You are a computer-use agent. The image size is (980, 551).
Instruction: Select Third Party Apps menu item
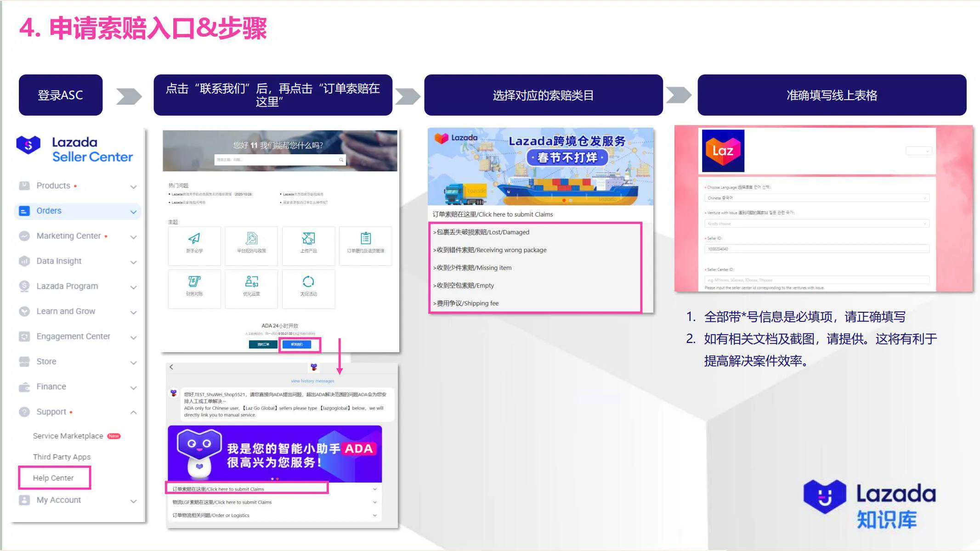tap(62, 456)
